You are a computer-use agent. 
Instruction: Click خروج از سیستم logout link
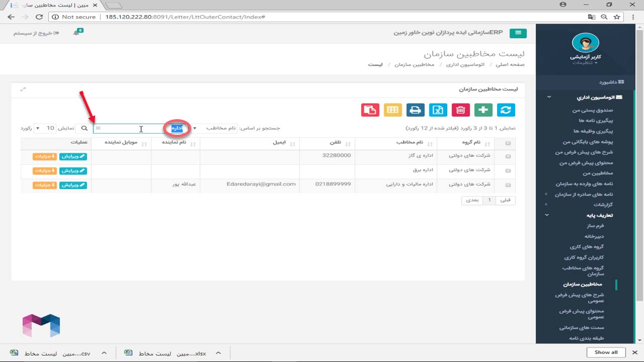(36, 33)
